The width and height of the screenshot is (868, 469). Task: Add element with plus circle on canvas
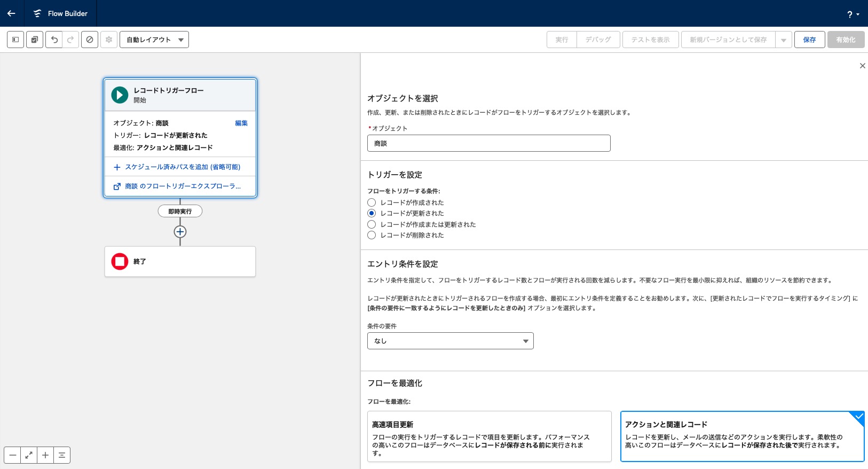[180, 232]
